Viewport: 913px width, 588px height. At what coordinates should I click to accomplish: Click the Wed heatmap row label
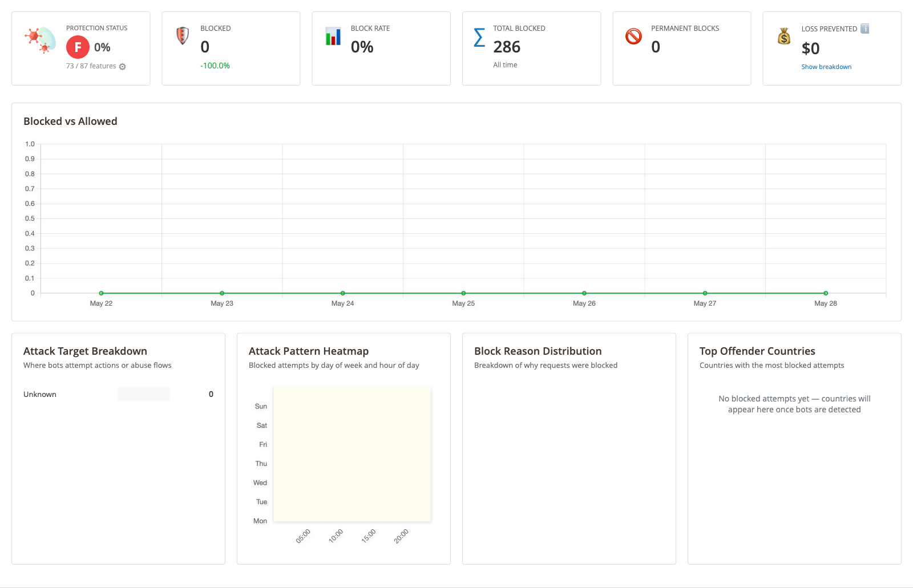(x=260, y=483)
